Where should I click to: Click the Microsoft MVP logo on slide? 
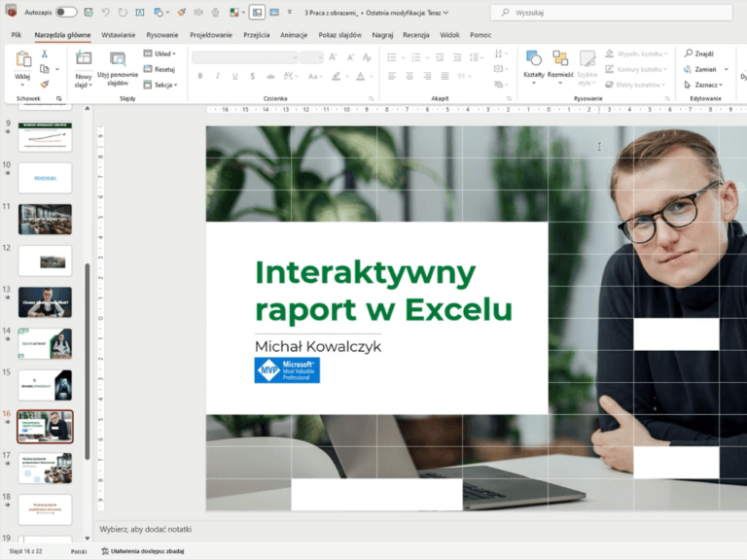[x=287, y=370]
